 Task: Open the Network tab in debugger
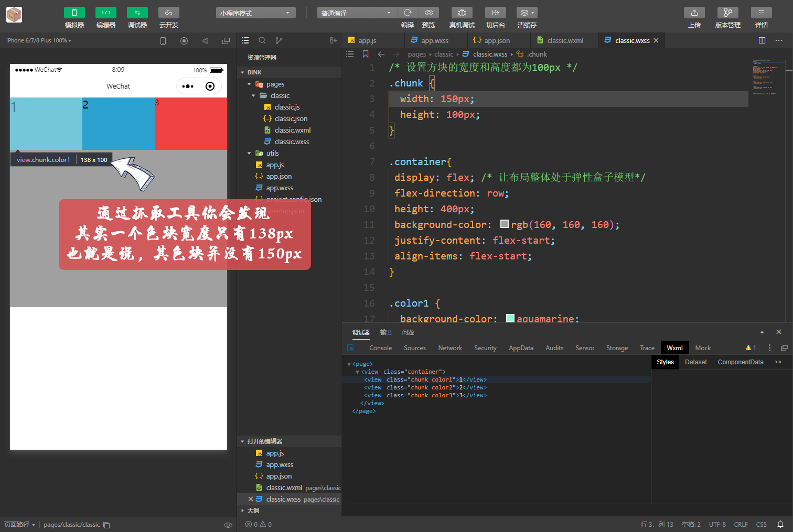(x=450, y=348)
